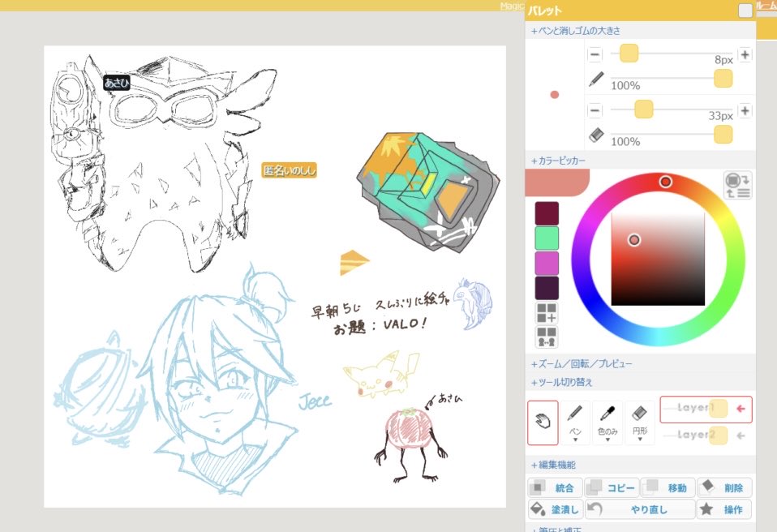Click the saturation square selector handle
This screenshot has height=532, width=777.
coord(633,240)
